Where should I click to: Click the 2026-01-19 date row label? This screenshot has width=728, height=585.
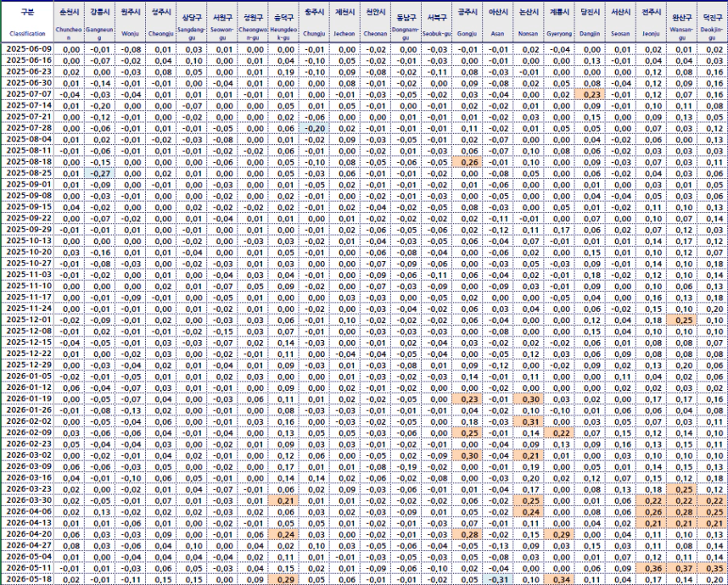coord(27,398)
